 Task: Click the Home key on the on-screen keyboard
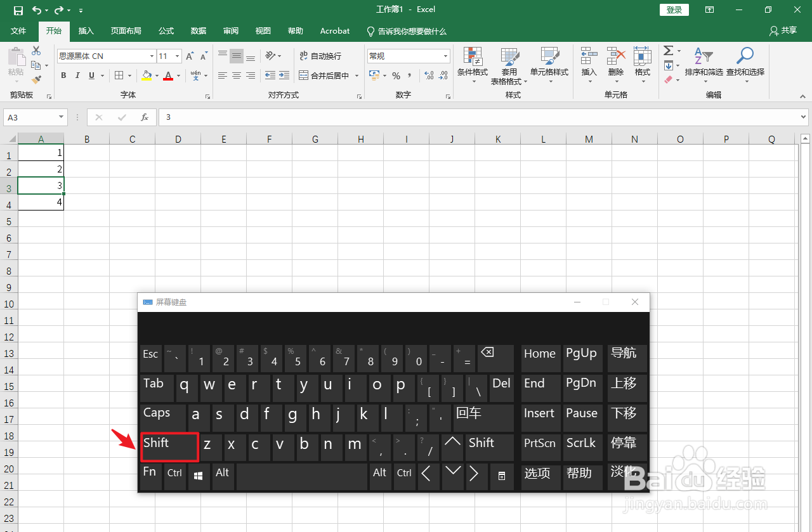click(x=540, y=358)
